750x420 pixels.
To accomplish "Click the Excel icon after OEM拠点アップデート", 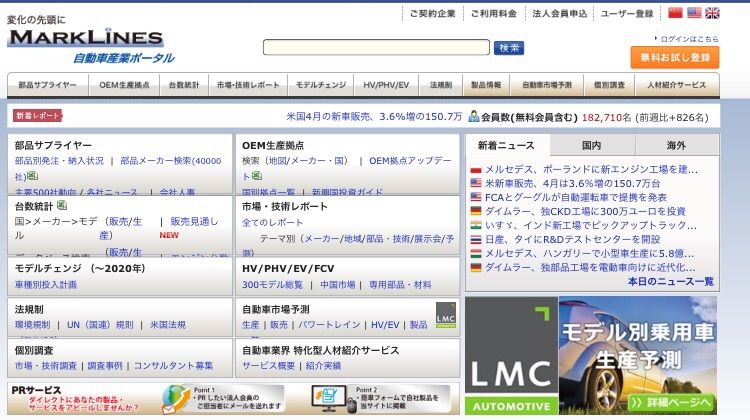I will (257, 176).
